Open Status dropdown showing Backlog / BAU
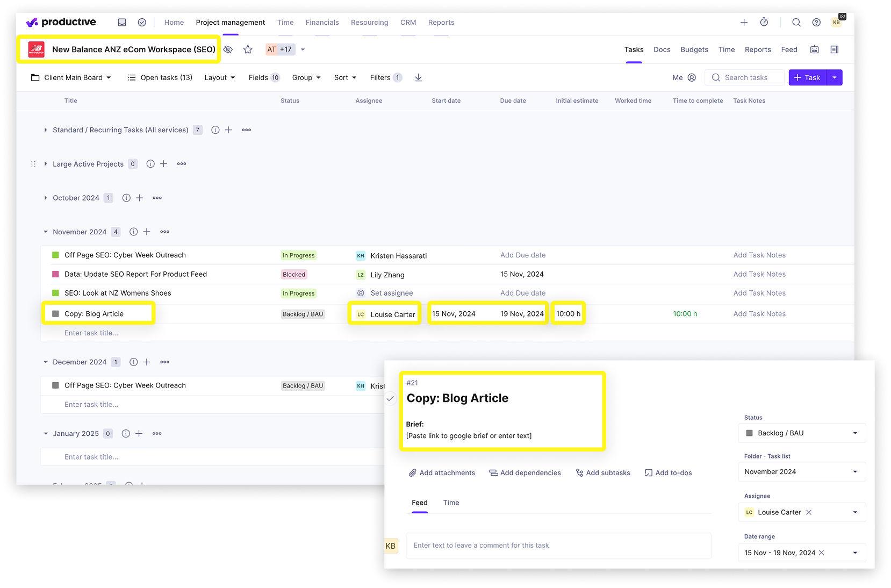The image size is (891, 588). tap(802, 433)
